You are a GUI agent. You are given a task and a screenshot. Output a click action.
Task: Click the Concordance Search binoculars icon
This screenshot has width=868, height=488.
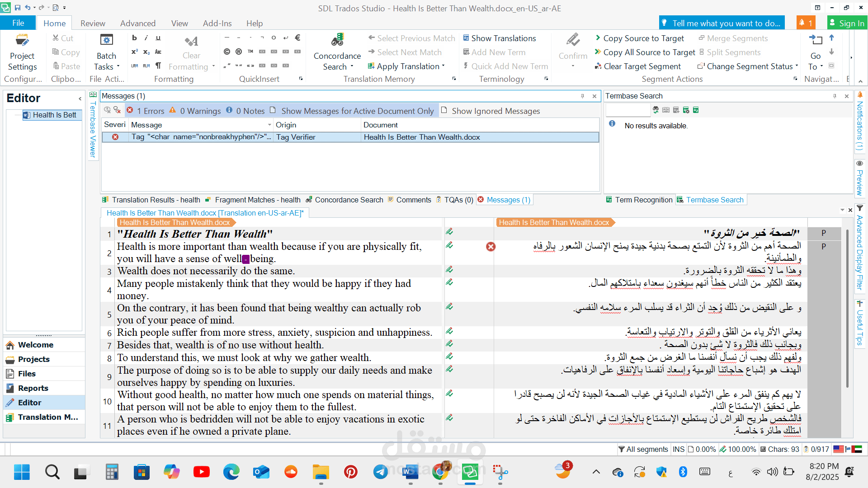click(337, 40)
